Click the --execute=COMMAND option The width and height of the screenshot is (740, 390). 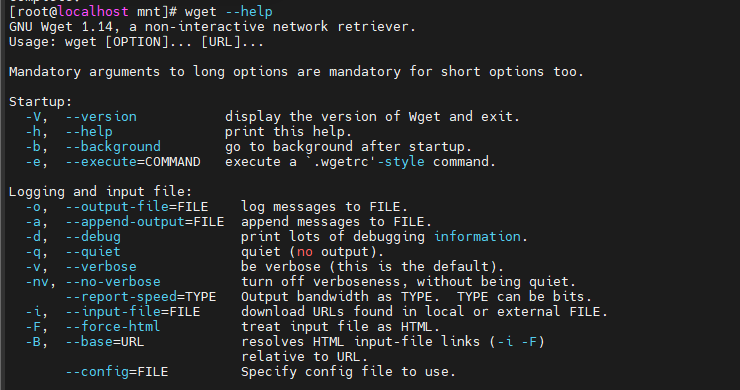[133, 161]
